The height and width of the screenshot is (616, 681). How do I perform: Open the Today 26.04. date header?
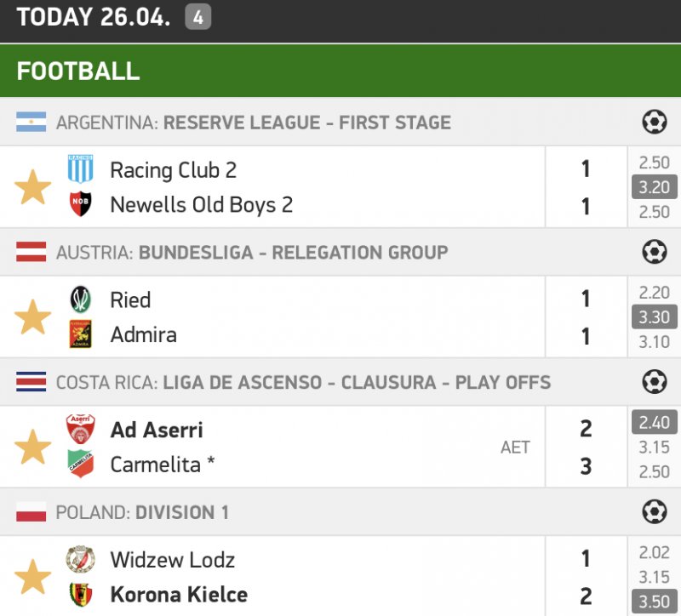(x=94, y=17)
